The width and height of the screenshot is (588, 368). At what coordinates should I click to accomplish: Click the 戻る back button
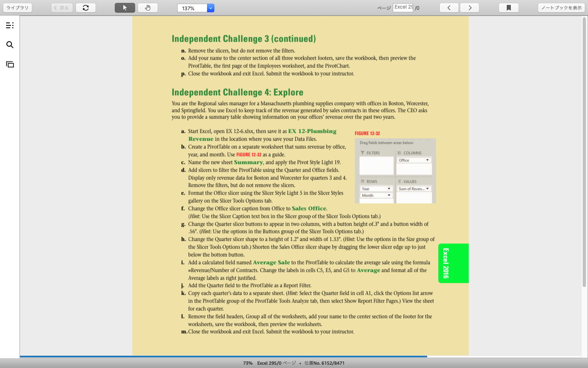(x=62, y=8)
